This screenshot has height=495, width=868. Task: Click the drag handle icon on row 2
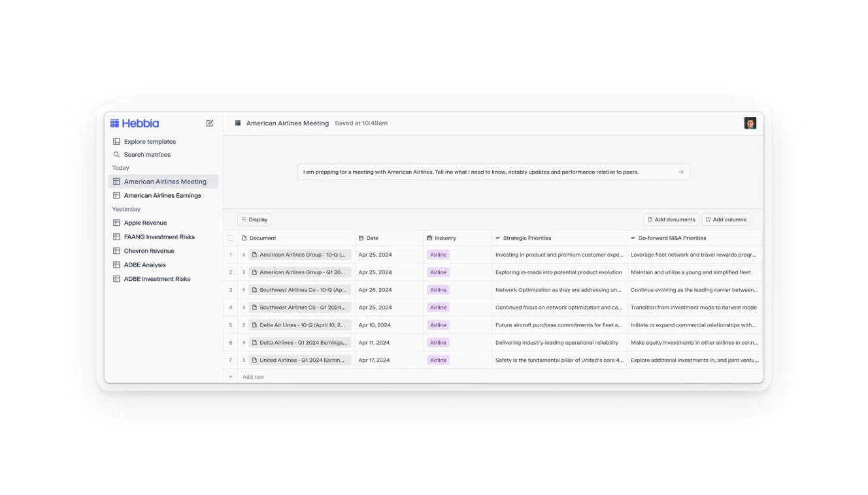tap(244, 272)
